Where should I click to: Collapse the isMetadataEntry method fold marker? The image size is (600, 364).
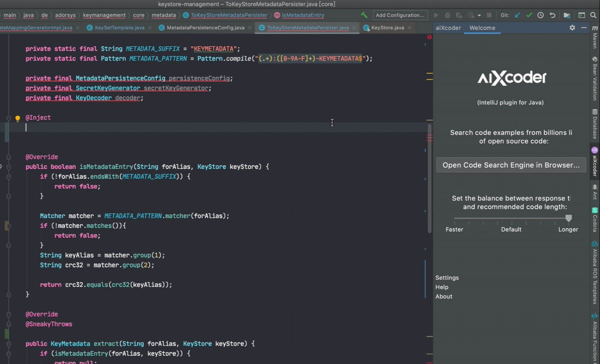pos(8,167)
